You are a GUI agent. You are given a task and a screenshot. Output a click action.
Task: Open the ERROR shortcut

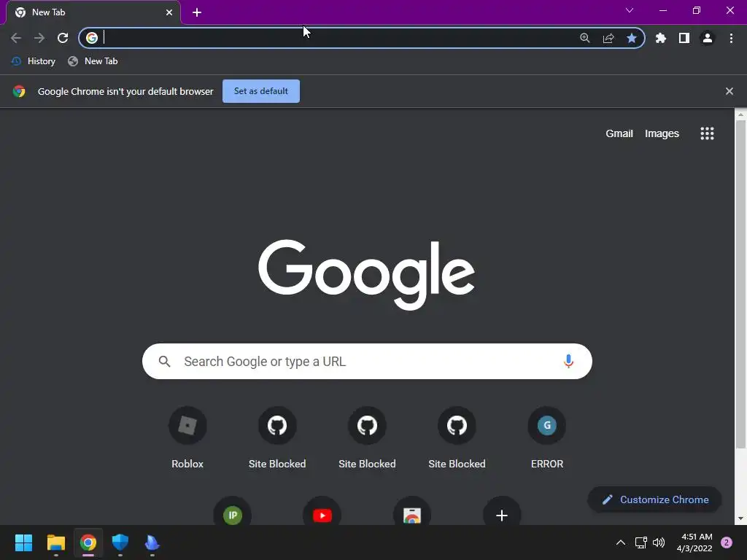coord(547,438)
